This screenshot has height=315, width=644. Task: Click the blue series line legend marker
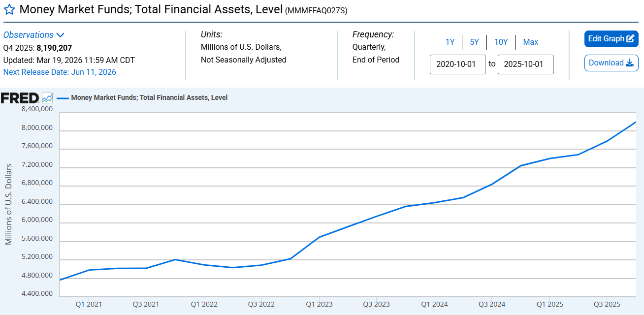coord(62,97)
